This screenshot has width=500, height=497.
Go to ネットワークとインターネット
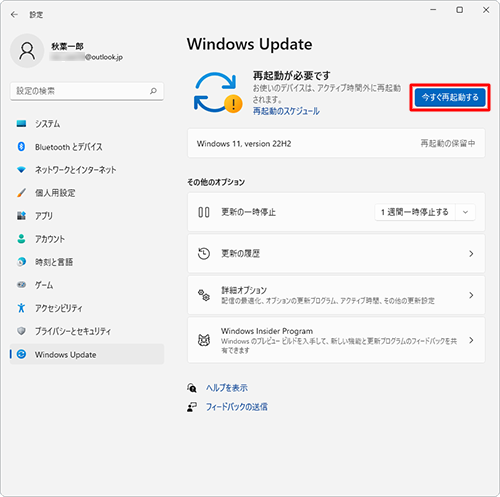(87, 170)
